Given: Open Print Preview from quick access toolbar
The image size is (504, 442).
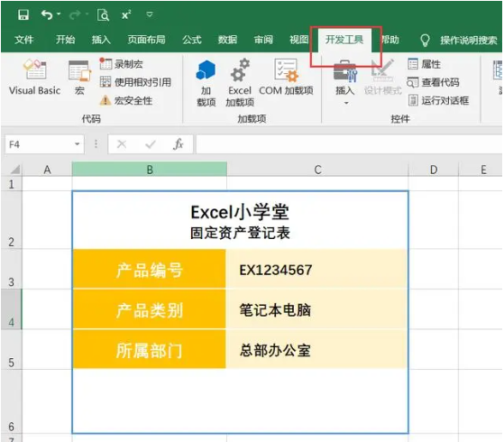Looking at the screenshot, I should coord(103,14).
